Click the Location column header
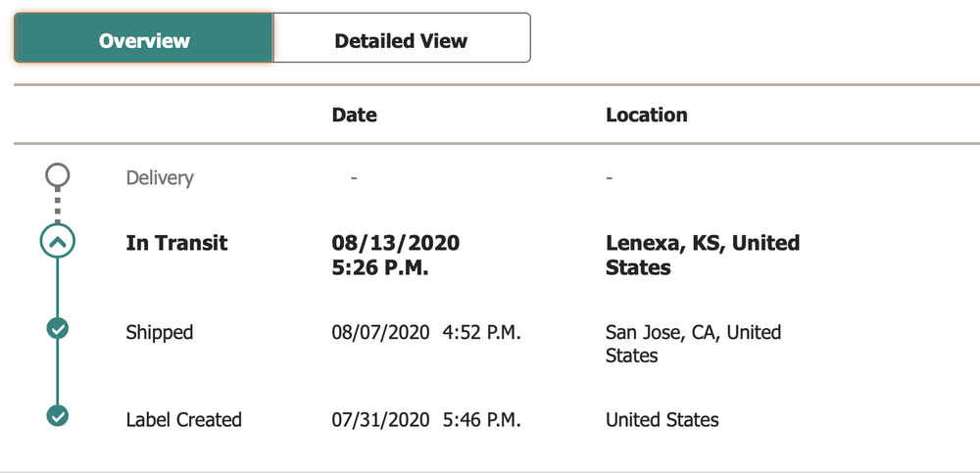The image size is (980, 473). 646,115
